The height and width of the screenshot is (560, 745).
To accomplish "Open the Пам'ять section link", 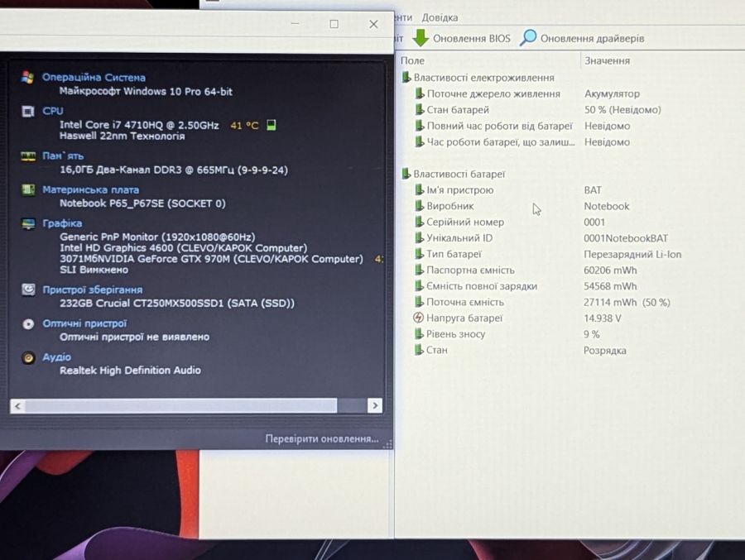I will (x=63, y=156).
